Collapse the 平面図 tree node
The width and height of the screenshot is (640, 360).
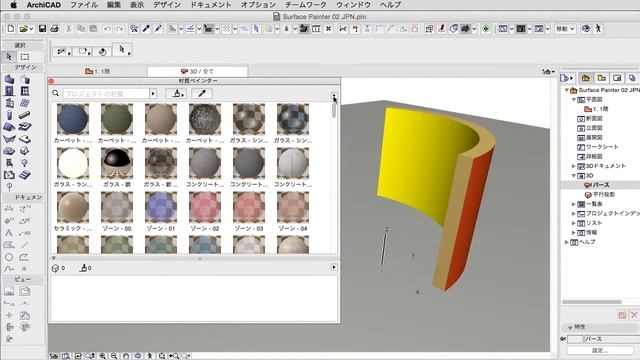573,100
